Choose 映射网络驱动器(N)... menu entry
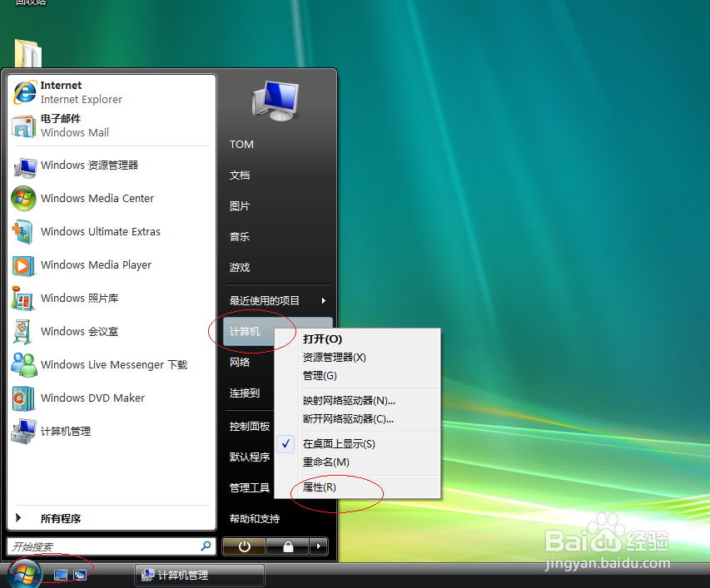 349,400
